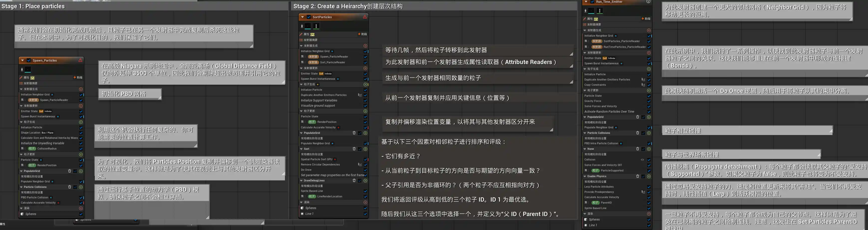The height and width of the screenshot is (230, 868).
Task: Click the warning triangle on Spawn_Particles emitter
Action: (80, 61)
